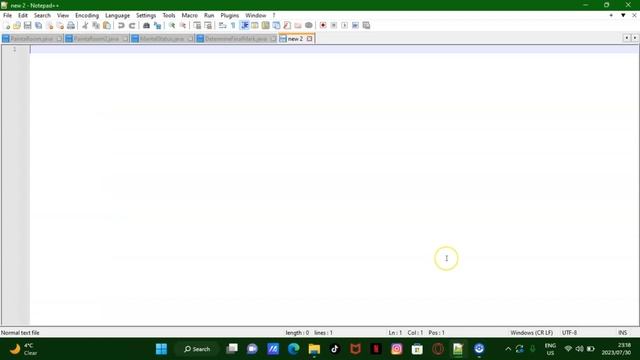Switch to the MaritalStatus.java tab
Image resolution: width=640 pixels, height=360 pixels.
162,39
